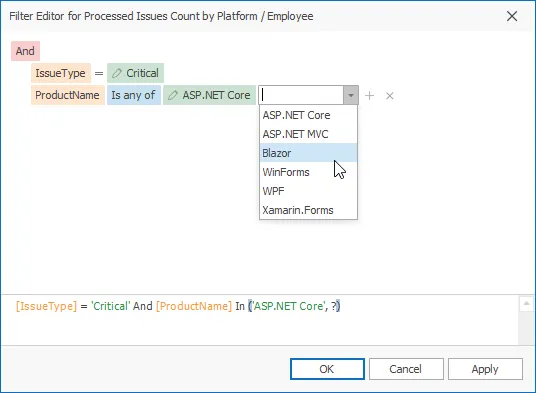Edit the Critical value
Screen dimensions: 536x393
pyautogui.click(x=135, y=73)
